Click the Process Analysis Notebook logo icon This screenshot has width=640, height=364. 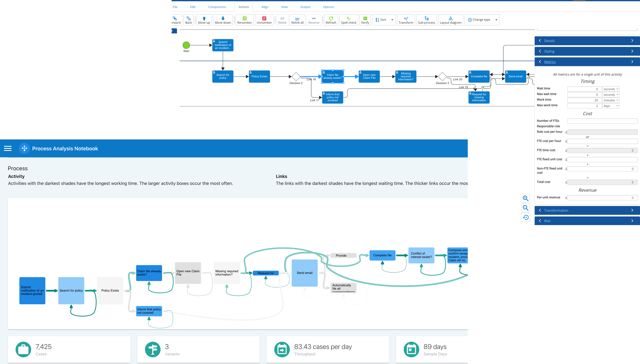(24, 148)
